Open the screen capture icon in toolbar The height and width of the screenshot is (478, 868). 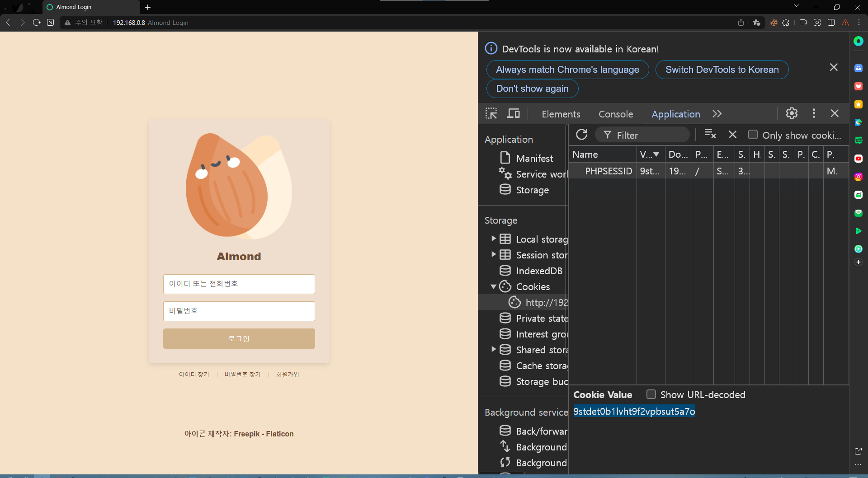817,23
